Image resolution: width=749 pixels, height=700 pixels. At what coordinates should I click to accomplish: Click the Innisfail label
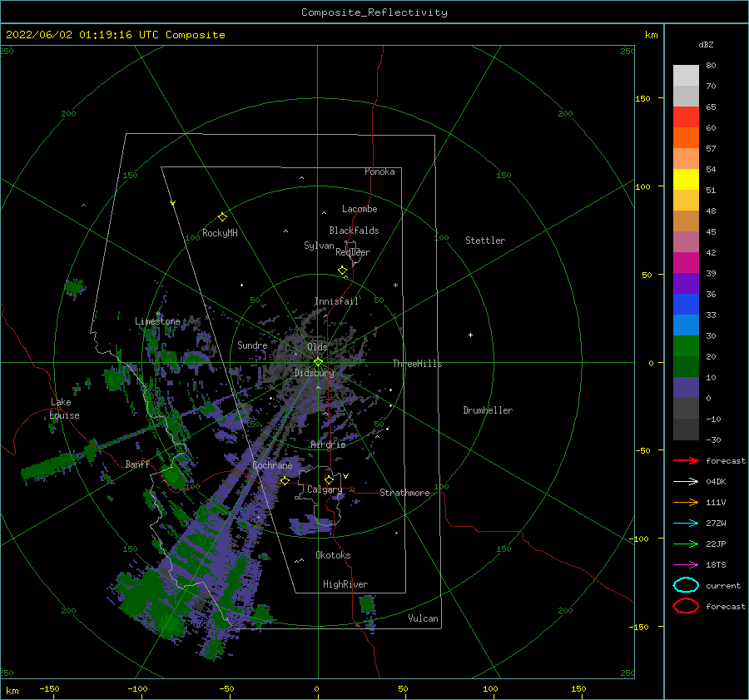(x=336, y=301)
